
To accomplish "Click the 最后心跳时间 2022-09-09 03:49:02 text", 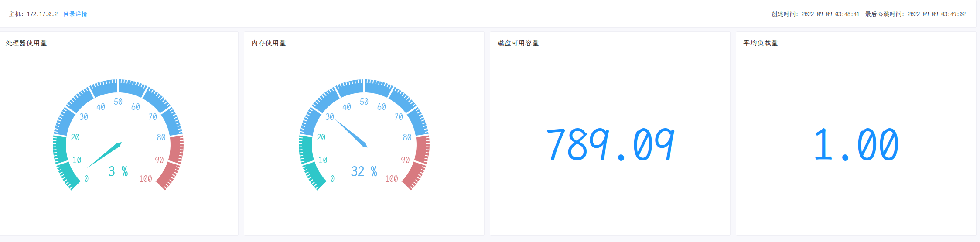I will click(915, 14).
